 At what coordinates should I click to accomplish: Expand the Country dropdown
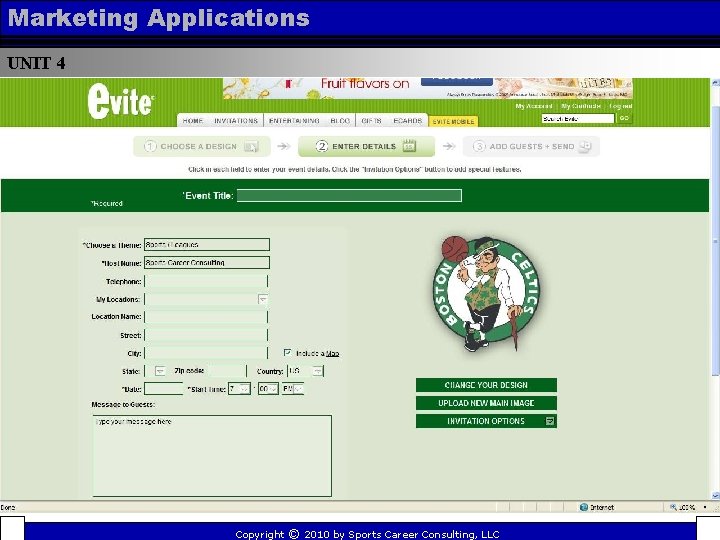(x=318, y=371)
